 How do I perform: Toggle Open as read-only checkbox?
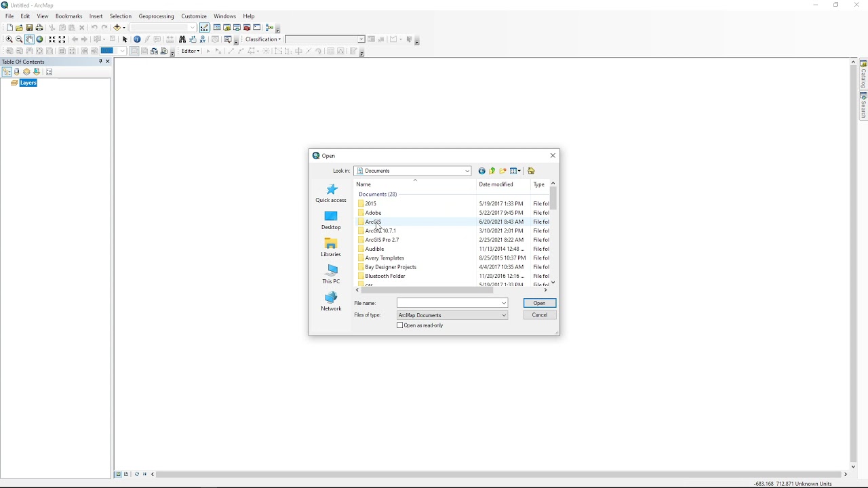point(400,325)
